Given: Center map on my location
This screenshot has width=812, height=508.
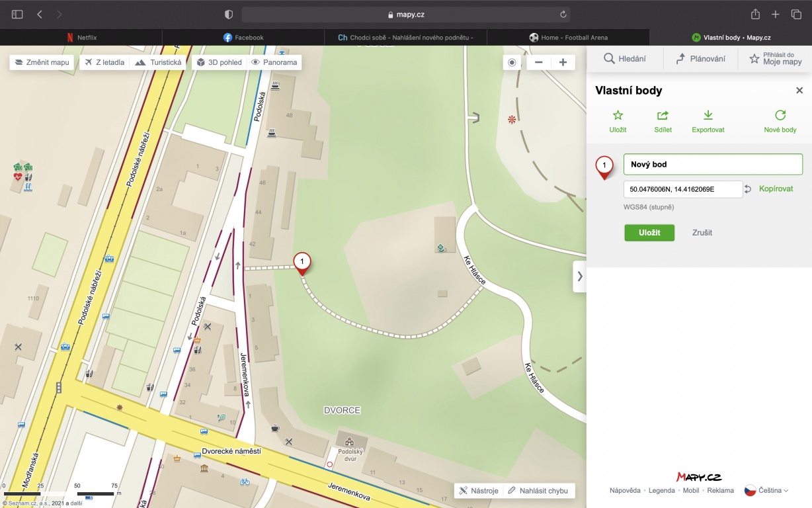Looking at the screenshot, I should [512, 62].
